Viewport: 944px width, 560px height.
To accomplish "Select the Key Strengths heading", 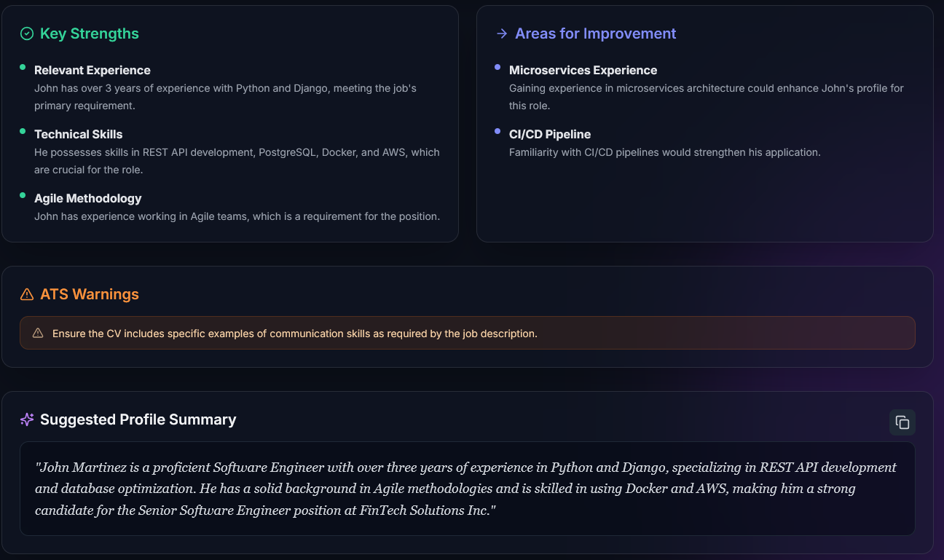I will point(90,33).
